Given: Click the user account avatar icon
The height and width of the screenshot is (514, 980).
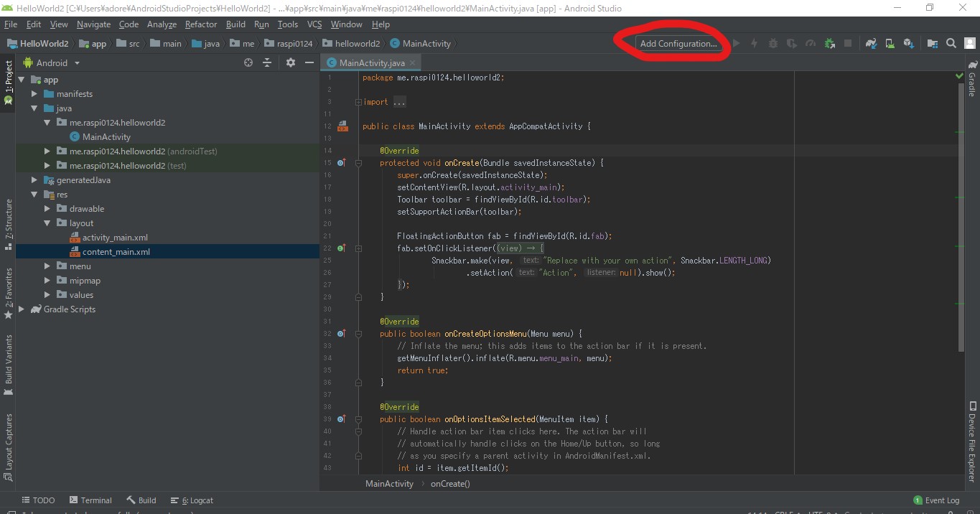Looking at the screenshot, I should tap(970, 43).
